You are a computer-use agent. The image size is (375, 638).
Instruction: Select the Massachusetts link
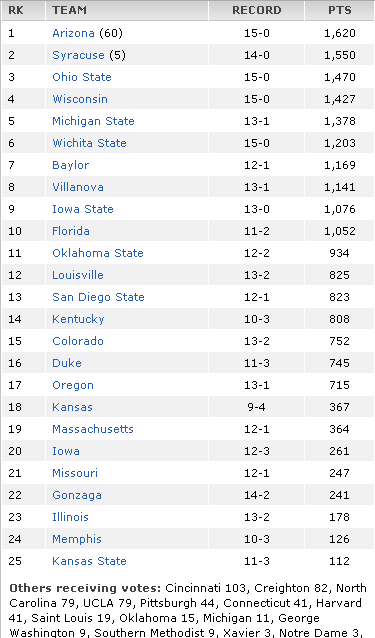point(93,428)
